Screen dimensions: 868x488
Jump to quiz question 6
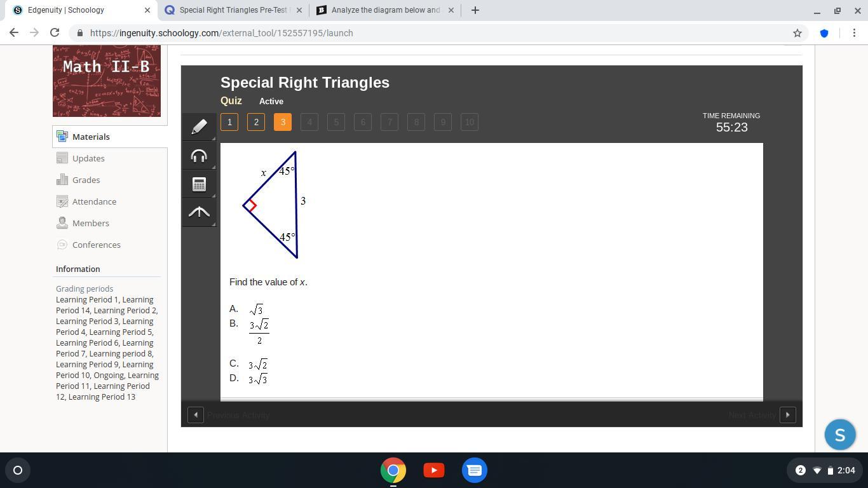363,122
